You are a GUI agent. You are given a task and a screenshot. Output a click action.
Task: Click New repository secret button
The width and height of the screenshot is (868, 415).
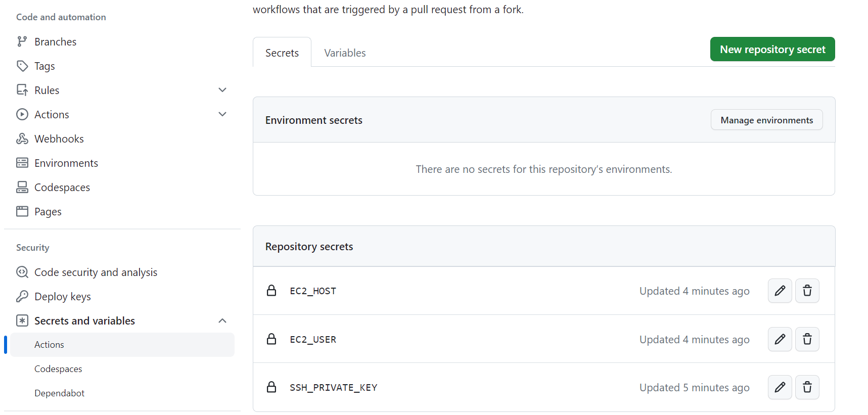(x=772, y=50)
